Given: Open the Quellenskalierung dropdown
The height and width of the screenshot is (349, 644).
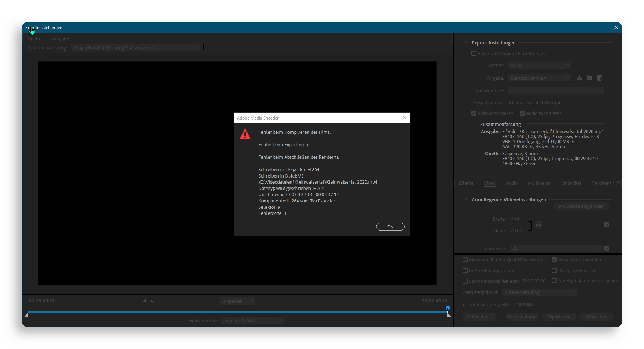Looking at the screenshot, I should point(135,48).
